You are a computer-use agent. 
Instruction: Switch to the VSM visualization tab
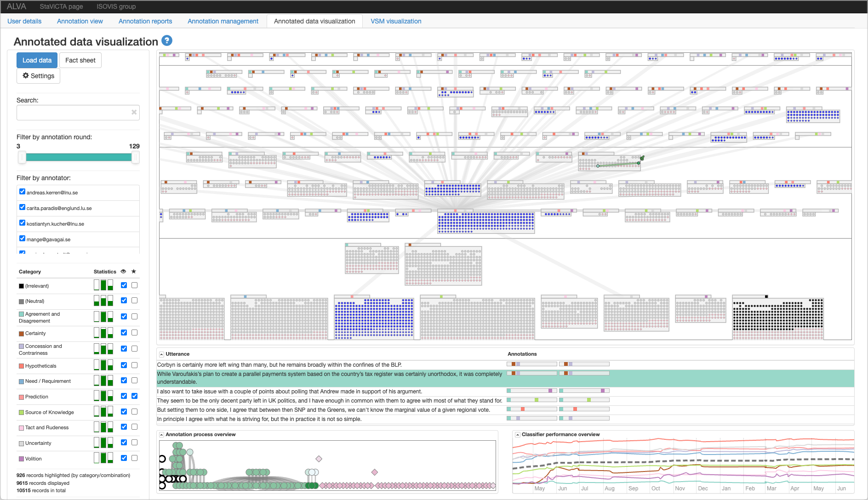click(396, 21)
